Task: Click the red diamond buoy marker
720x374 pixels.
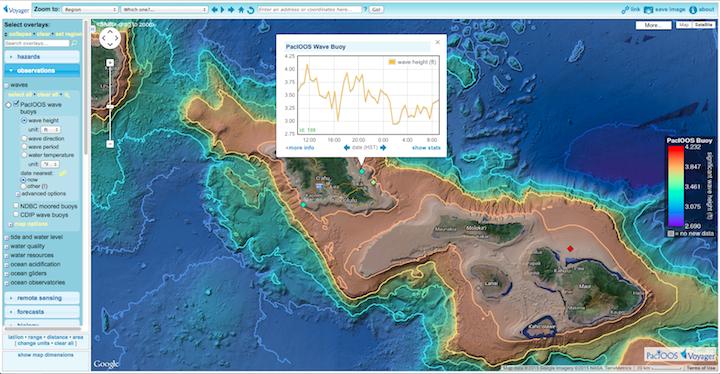Action: coord(570,249)
